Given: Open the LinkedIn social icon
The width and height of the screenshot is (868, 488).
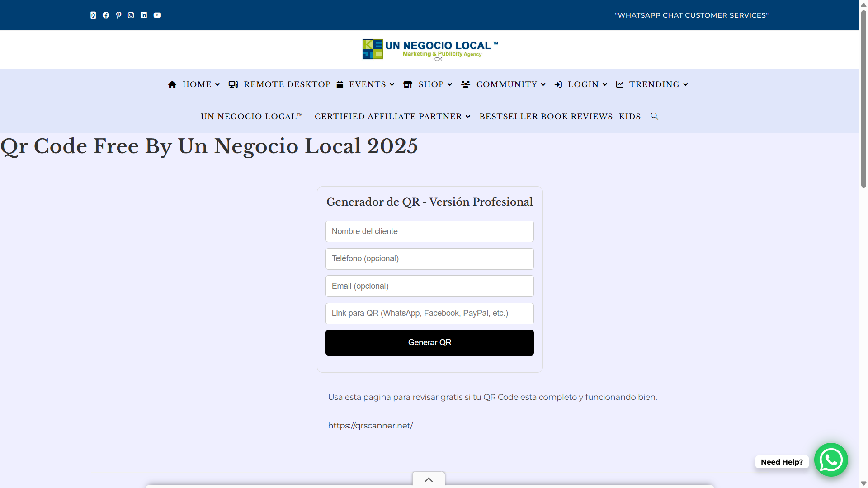Looking at the screenshot, I should click(x=144, y=15).
